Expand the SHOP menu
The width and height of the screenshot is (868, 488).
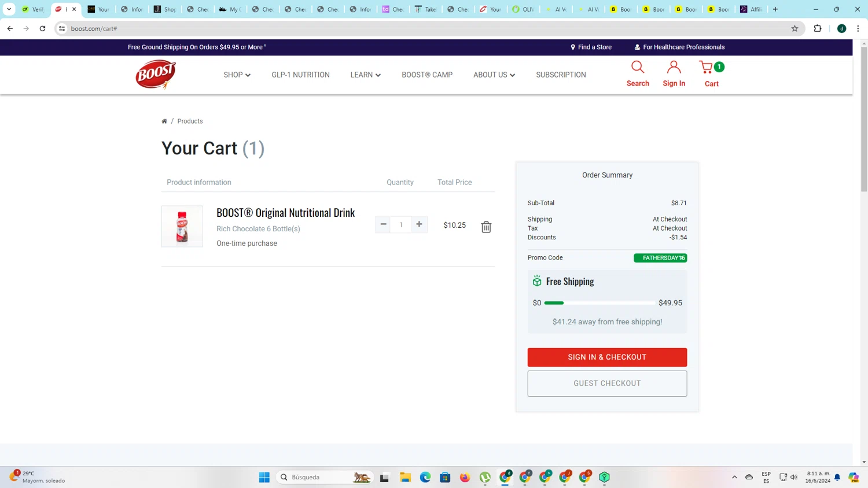pos(237,75)
